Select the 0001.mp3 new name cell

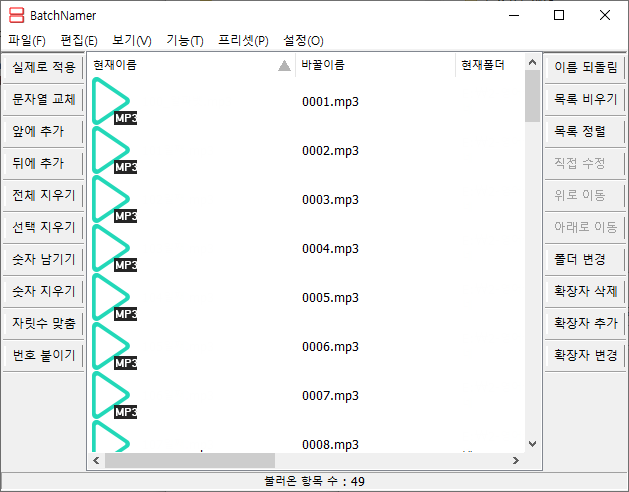(330, 102)
